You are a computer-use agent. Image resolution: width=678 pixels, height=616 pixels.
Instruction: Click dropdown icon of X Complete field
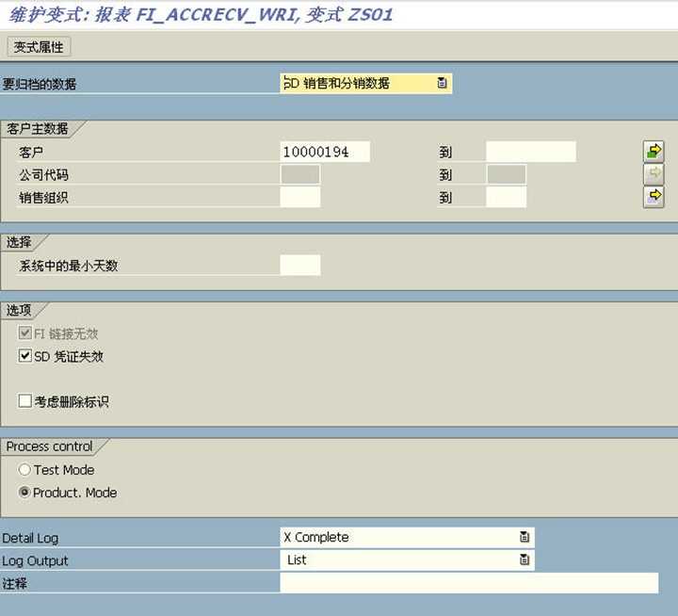525,537
